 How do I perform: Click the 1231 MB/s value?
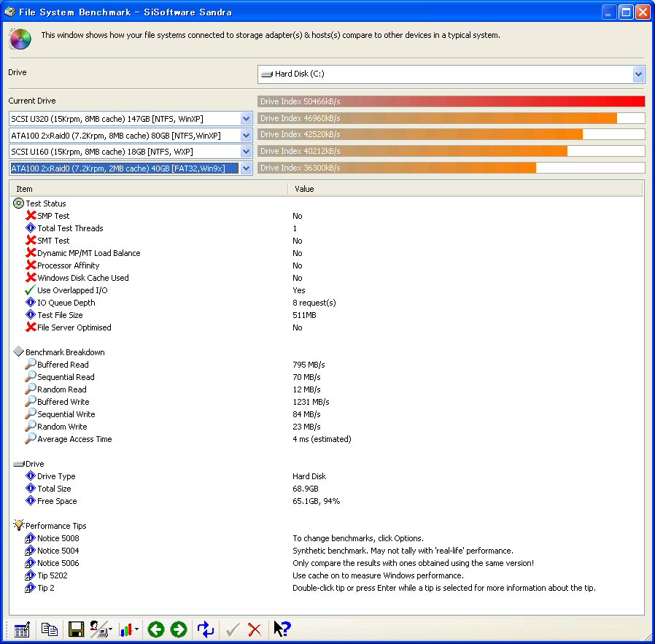tap(311, 402)
